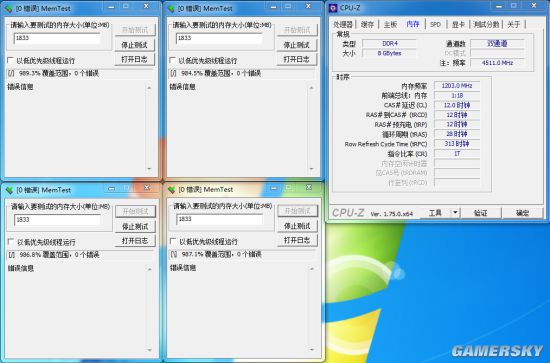
Task: Click the memory size input field in bottom-left MemTest
Action: point(57,220)
